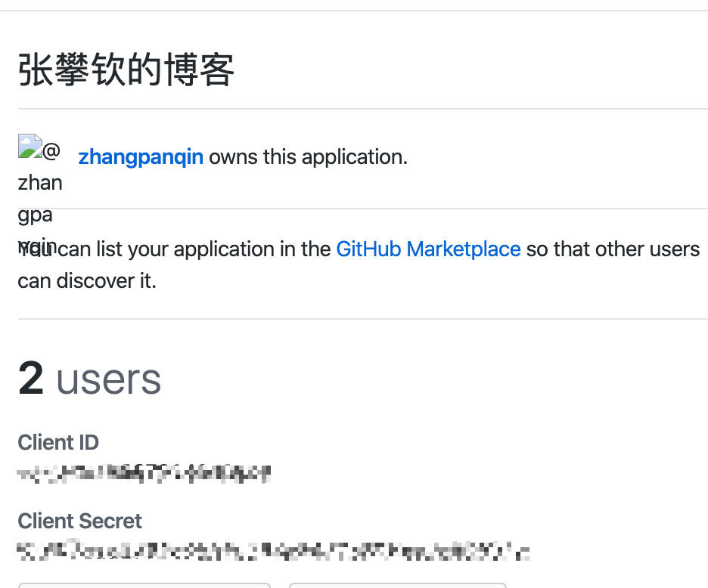The image size is (708, 588).
Task: Click the "so that other users" text
Action: tap(613, 249)
